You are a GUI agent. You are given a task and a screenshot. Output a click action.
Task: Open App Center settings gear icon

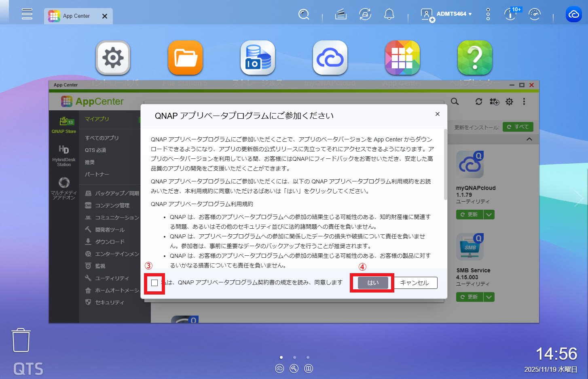509,102
